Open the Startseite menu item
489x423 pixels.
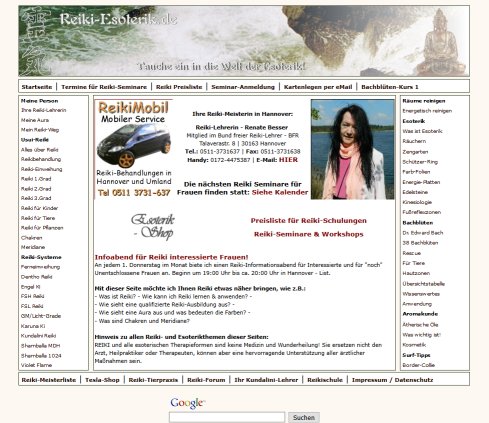pos(37,87)
